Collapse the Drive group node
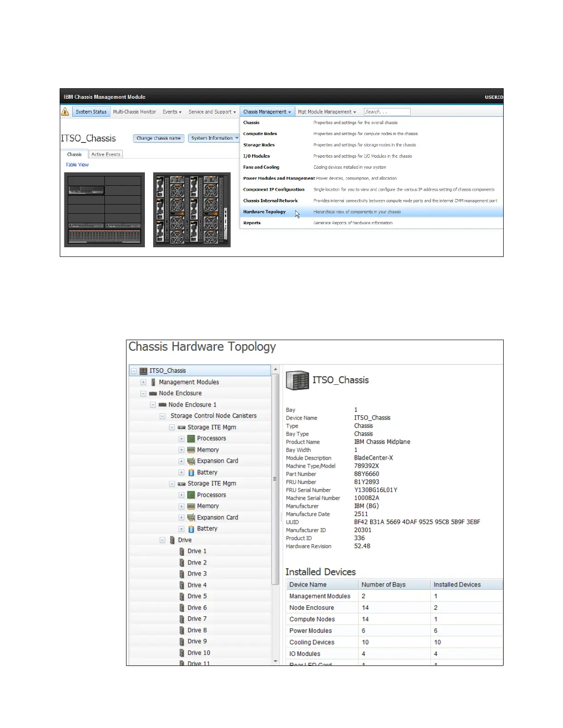This screenshot has width=563, height=728. coord(162,540)
